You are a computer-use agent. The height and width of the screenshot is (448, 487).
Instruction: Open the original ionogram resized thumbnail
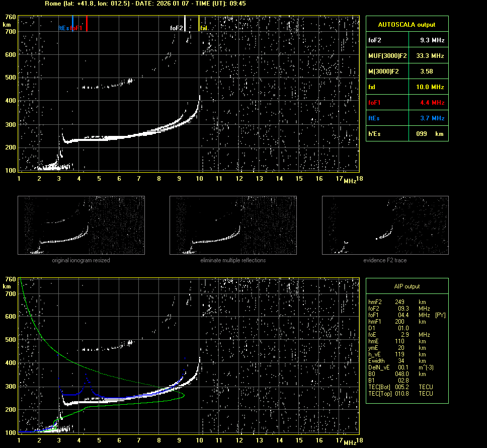click(81, 225)
